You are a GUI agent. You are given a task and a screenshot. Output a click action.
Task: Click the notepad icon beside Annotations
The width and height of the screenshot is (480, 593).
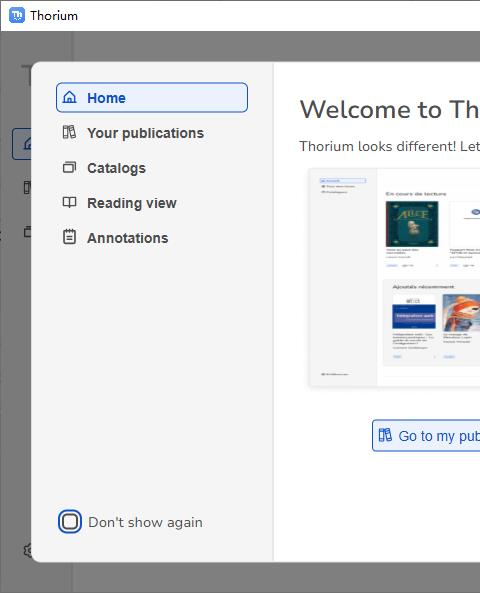(69, 237)
